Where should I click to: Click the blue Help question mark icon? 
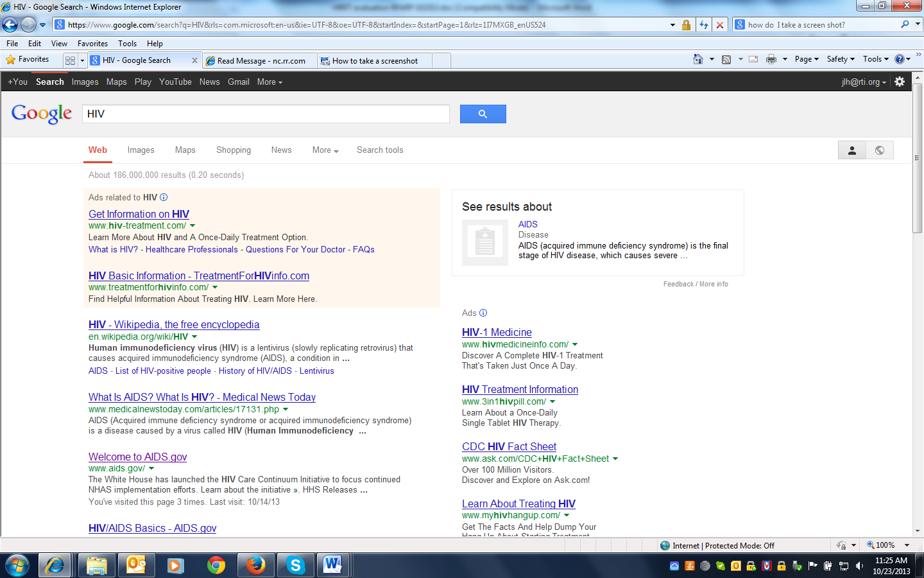pyautogui.click(x=900, y=59)
